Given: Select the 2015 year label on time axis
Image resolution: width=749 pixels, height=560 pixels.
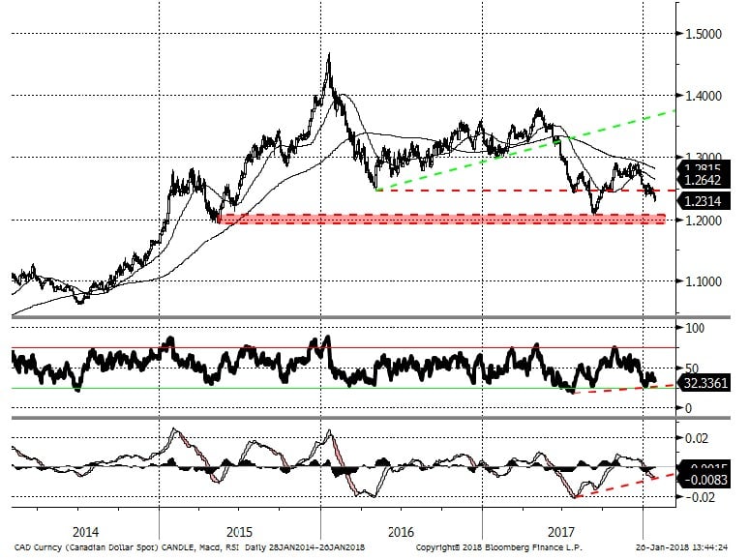Looking at the screenshot, I should tap(240, 532).
